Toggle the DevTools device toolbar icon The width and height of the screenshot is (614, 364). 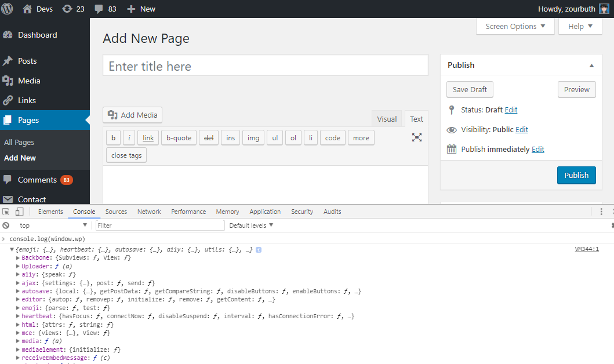click(19, 212)
